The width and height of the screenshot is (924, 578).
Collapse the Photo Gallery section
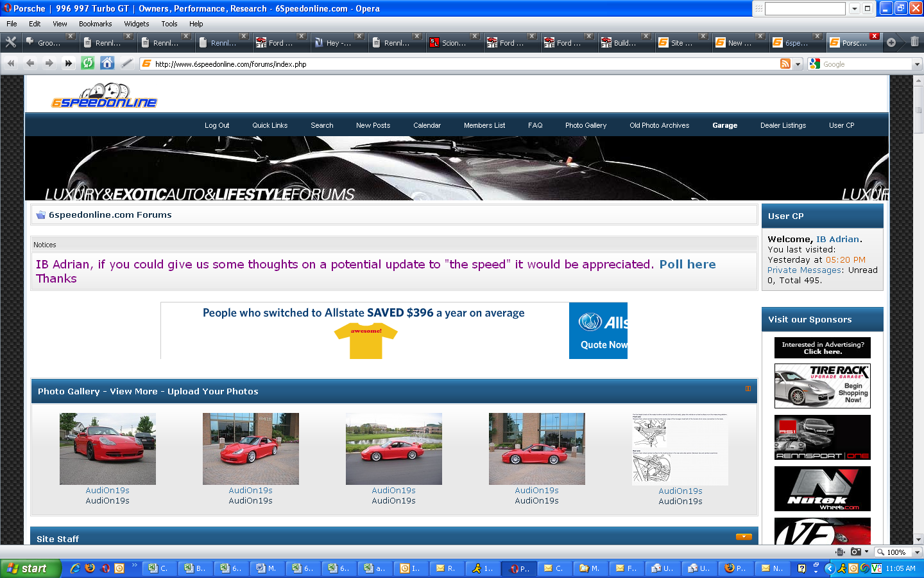click(x=748, y=389)
